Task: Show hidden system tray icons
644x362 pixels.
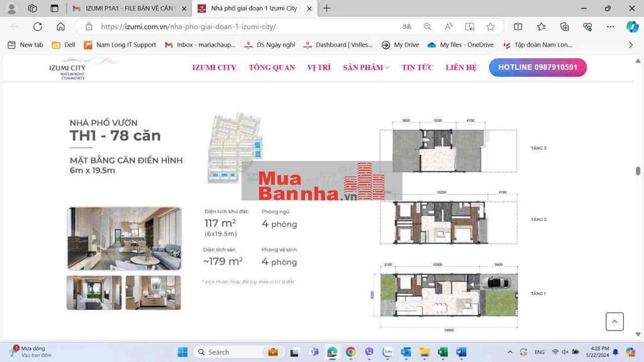Action: pyautogui.click(x=510, y=352)
